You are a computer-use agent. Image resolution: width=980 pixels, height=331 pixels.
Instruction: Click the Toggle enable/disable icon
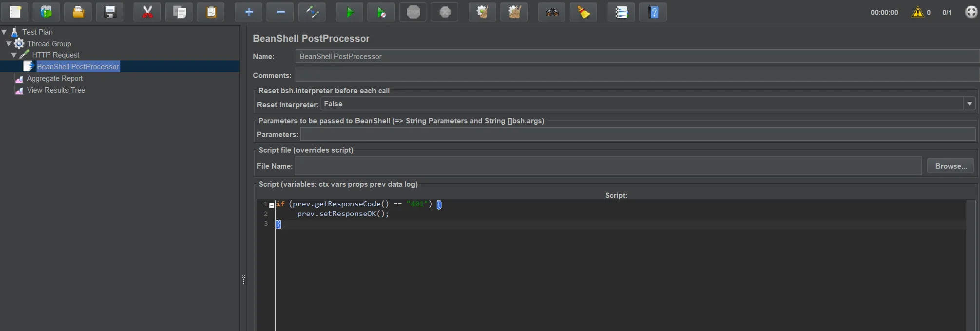click(x=312, y=12)
